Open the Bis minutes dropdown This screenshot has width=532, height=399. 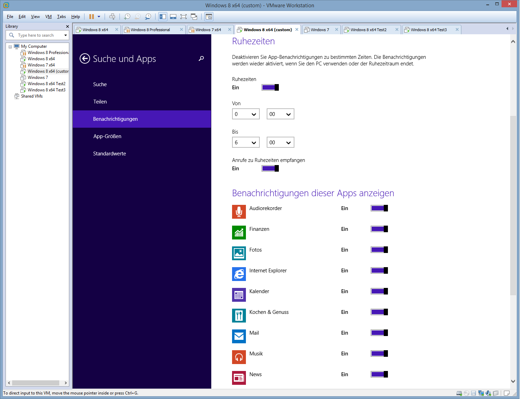click(x=281, y=143)
